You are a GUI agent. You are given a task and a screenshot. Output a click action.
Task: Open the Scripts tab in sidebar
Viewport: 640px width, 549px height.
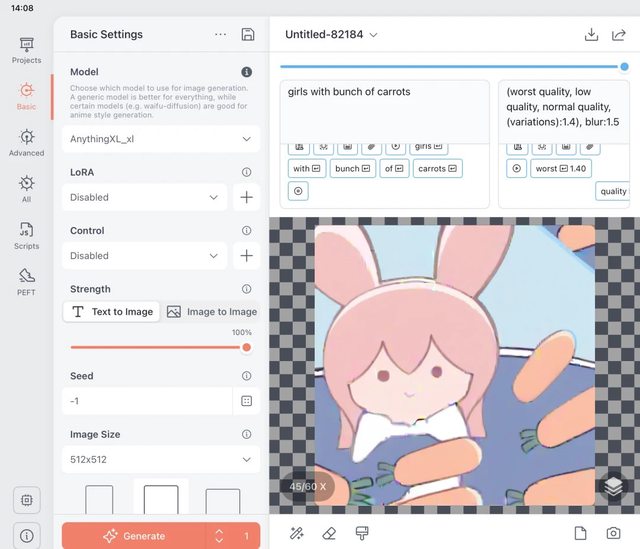click(26, 235)
